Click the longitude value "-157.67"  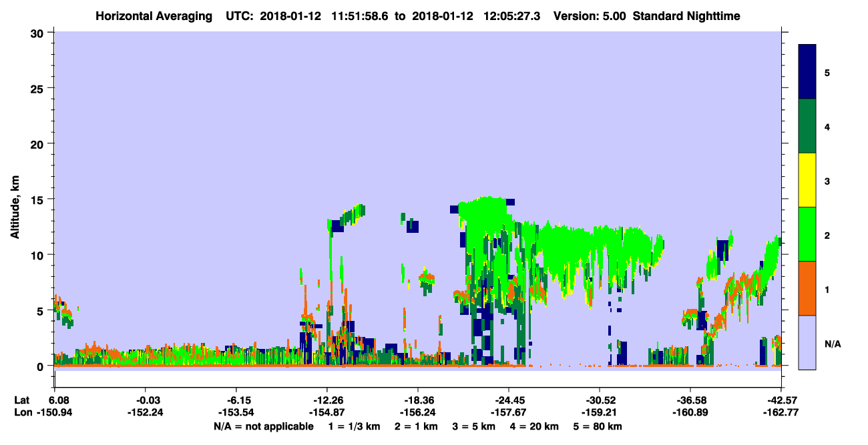(508, 412)
